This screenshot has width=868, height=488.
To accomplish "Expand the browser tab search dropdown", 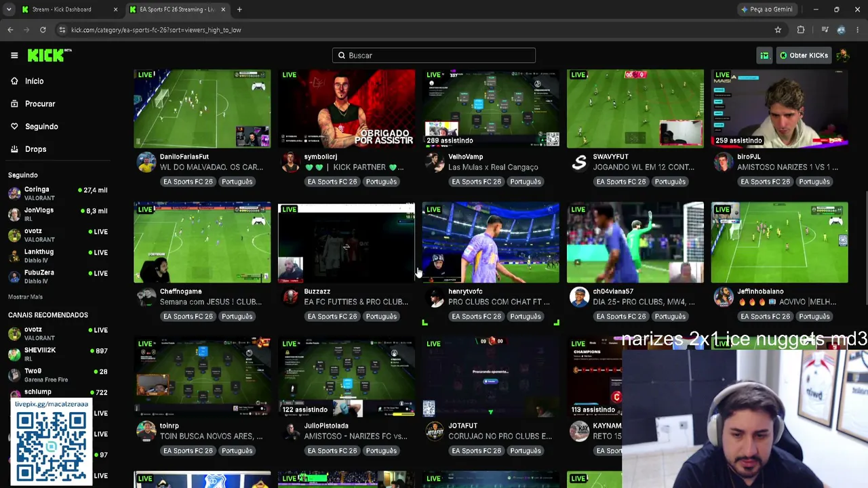I will pyautogui.click(x=9, y=9).
